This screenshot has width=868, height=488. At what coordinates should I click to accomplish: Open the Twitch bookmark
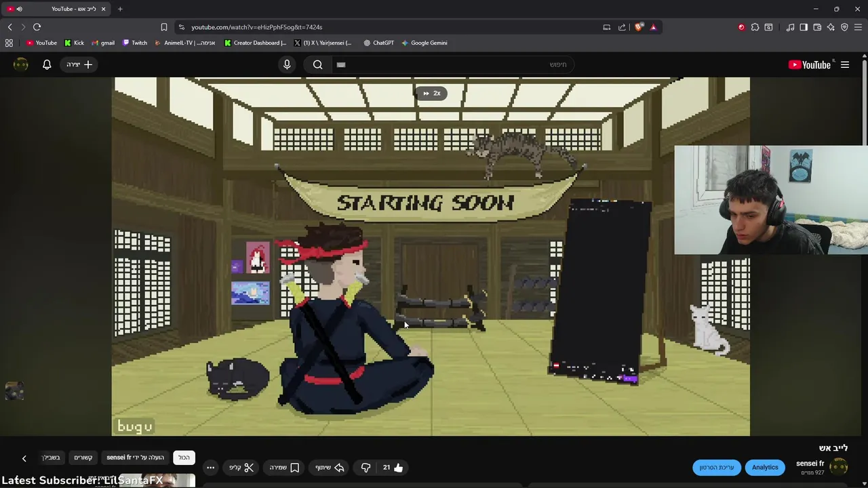tap(134, 43)
